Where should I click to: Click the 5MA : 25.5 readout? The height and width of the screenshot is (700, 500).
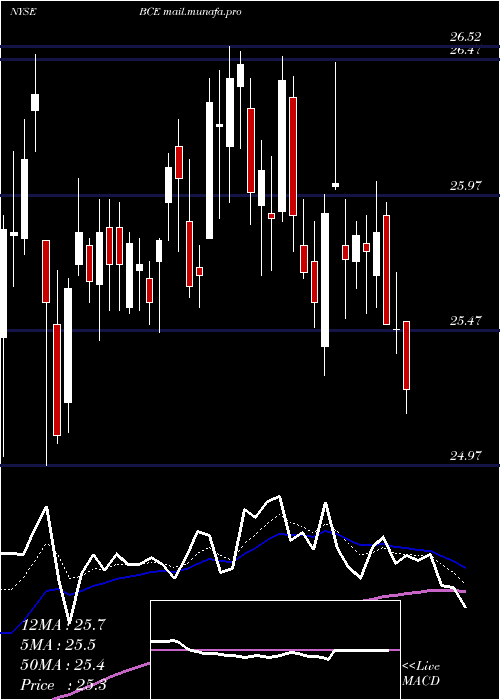point(58,645)
